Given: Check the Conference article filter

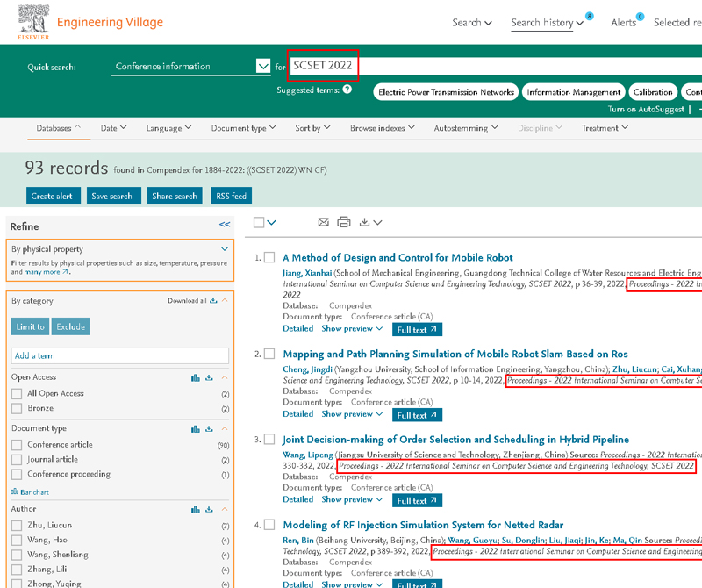Looking at the screenshot, I should pyautogui.click(x=17, y=445).
